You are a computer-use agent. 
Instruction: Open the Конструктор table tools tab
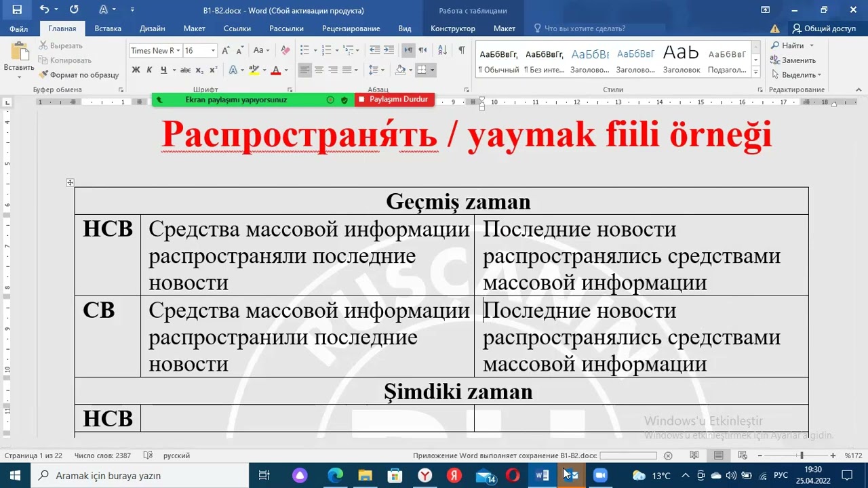click(x=453, y=28)
